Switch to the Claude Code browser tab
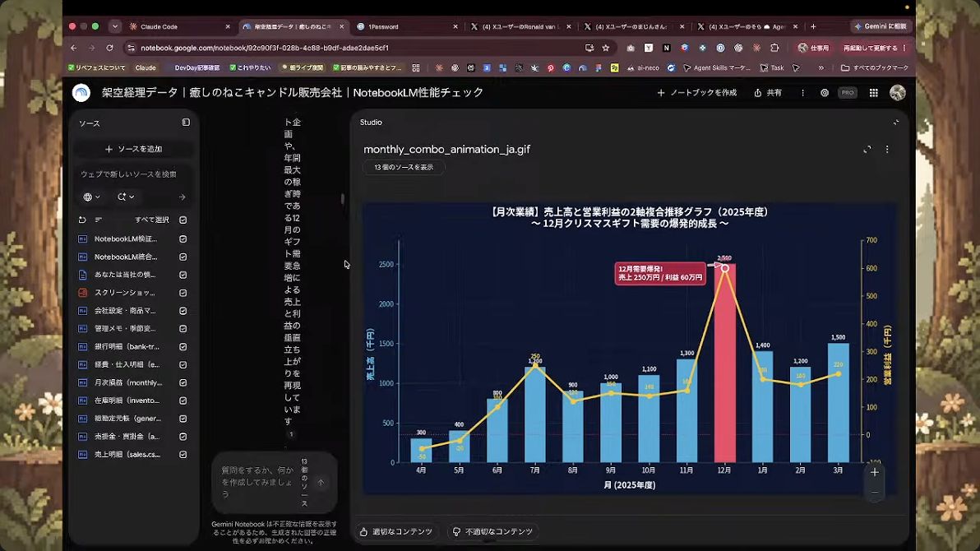Viewport: 980px width, 551px height. tap(179, 27)
